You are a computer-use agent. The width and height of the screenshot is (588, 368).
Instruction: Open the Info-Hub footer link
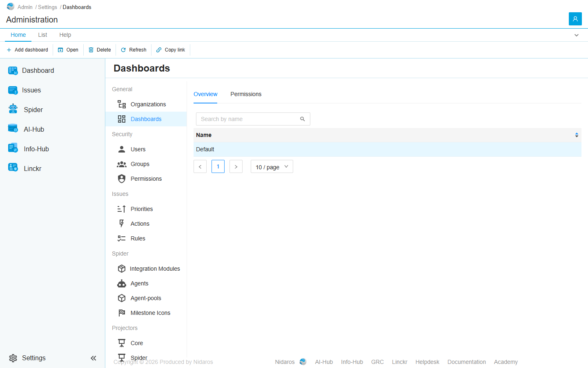(352, 362)
